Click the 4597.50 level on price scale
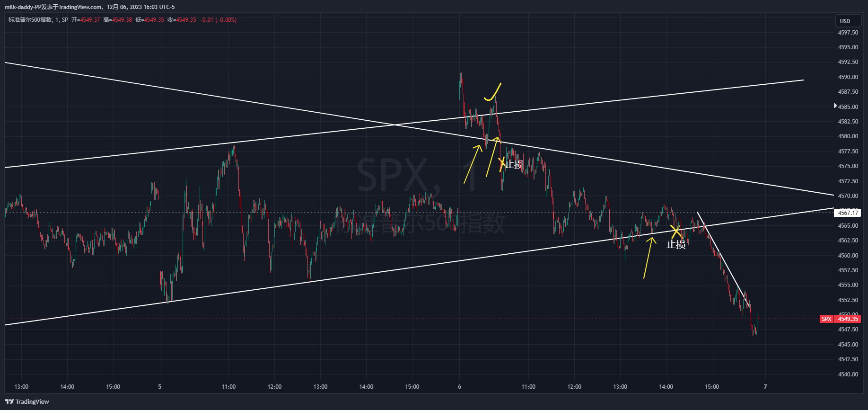The height and width of the screenshot is (410, 868). point(848,33)
